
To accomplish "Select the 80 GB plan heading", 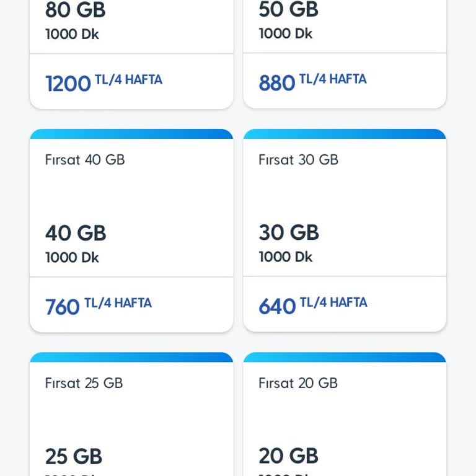I will [75, 11].
